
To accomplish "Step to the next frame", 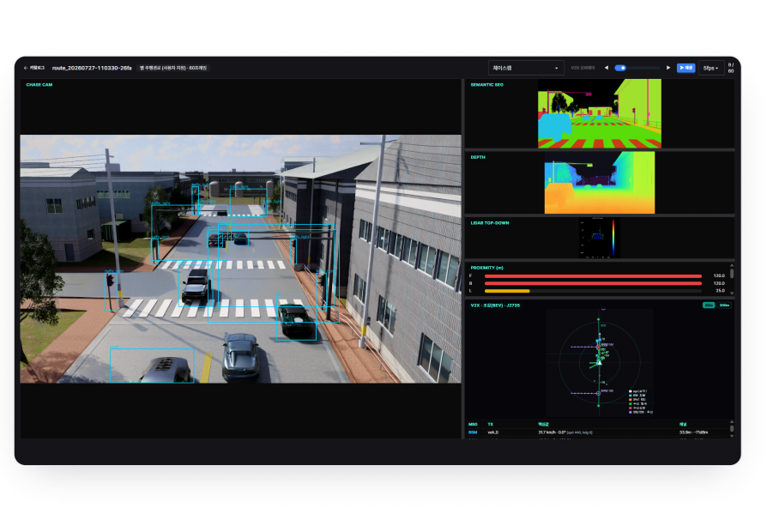I will 668,68.
